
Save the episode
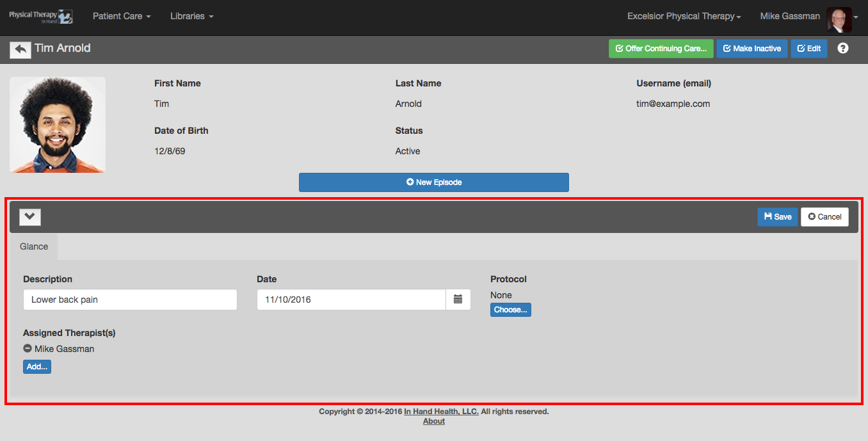(777, 217)
